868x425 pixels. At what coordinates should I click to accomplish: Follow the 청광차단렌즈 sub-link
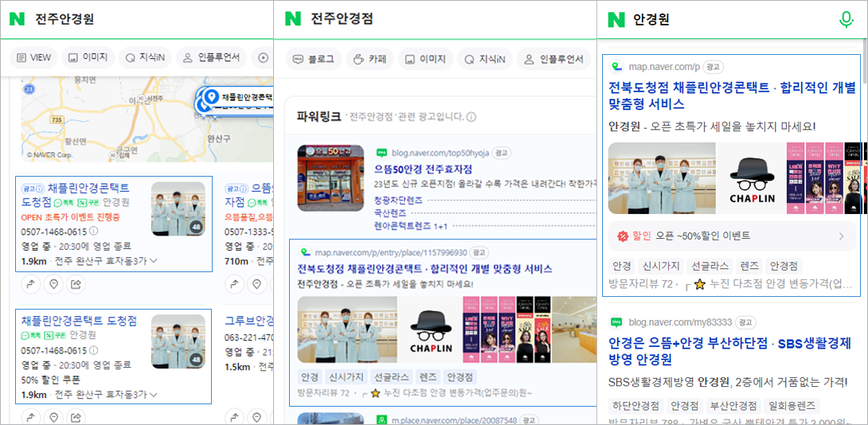399,201
